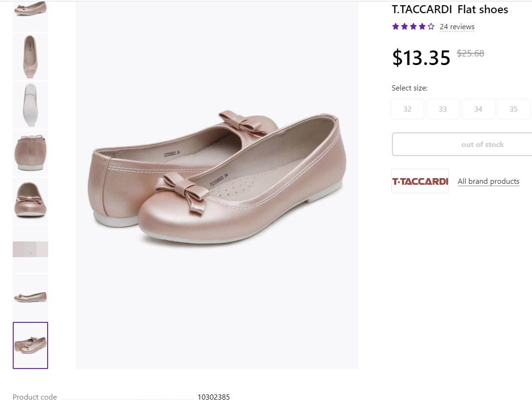This screenshot has height=410, width=532.
Task: Choose size 35 option
Action: (513, 109)
